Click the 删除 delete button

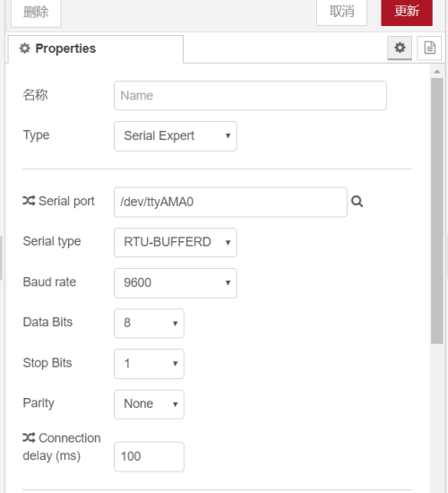click(36, 13)
